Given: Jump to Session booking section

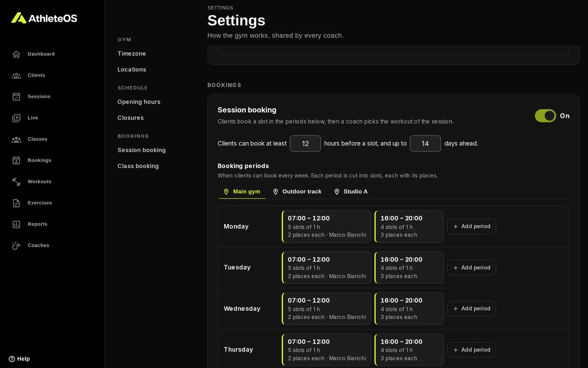Looking at the screenshot, I should coord(141,150).
